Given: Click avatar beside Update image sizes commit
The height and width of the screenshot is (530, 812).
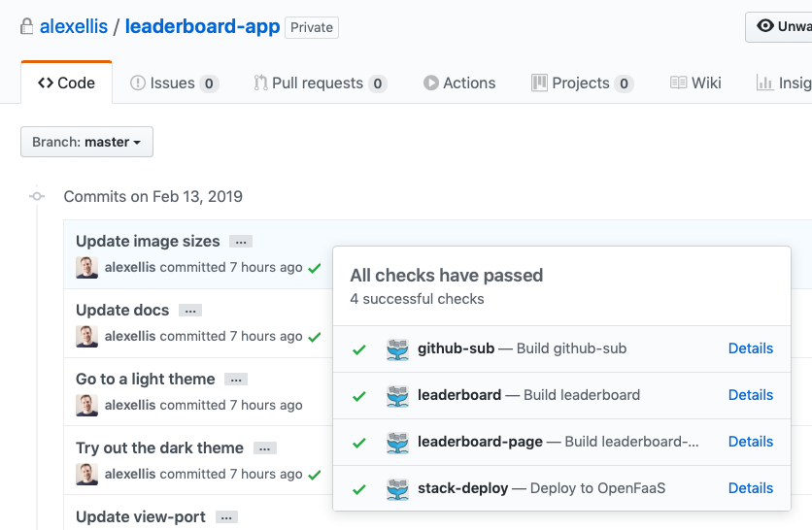Looking at the screenshot, I should [87, 268].
